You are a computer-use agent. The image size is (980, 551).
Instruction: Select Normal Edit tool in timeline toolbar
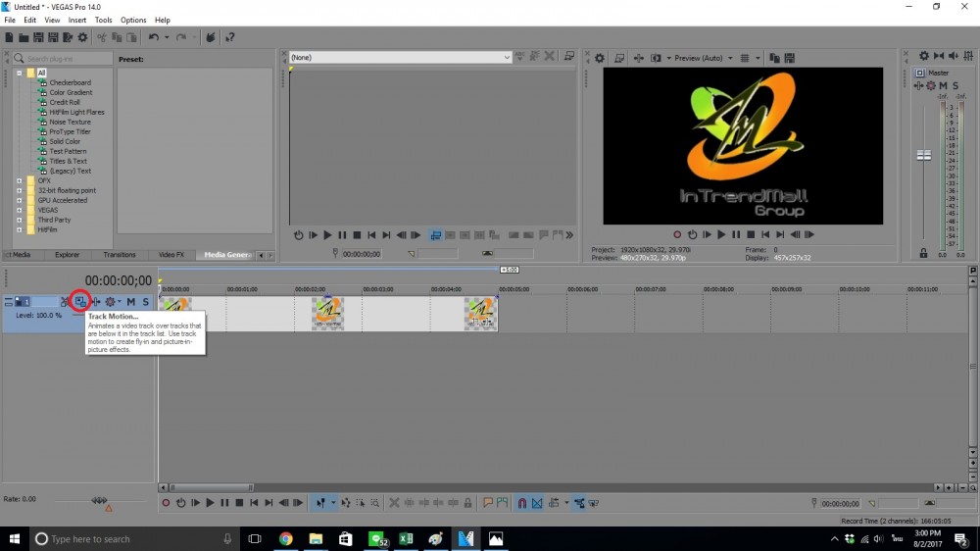click(x=320, y=503)
